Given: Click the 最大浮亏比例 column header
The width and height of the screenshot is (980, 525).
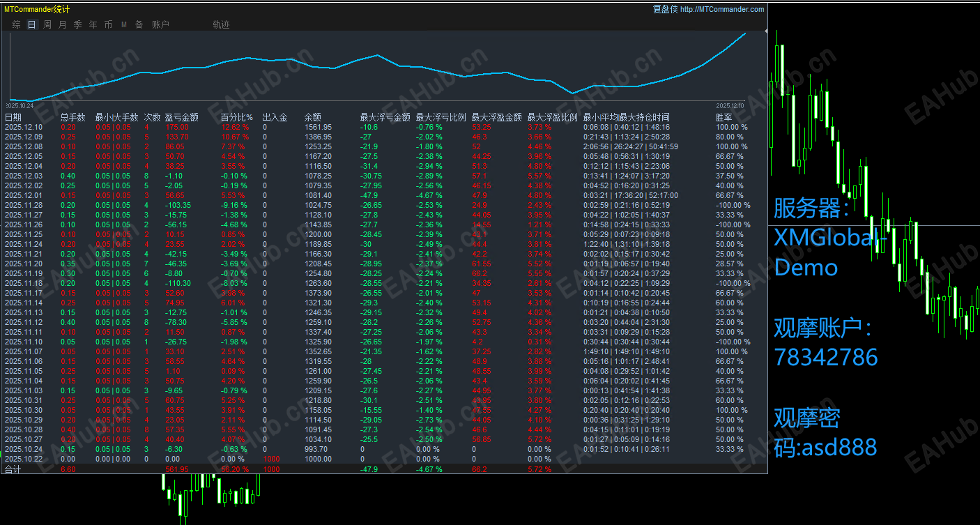Looking at the screenshot, I should pos(441,117).
